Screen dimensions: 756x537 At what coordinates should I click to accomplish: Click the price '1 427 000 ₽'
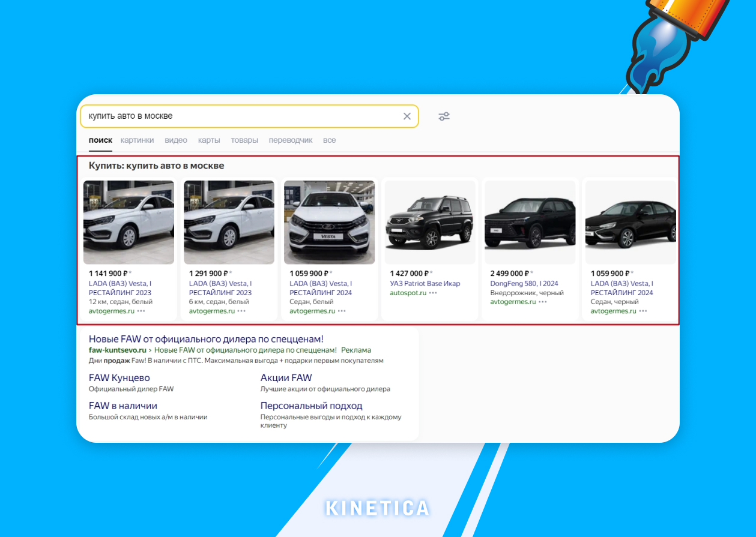pyautogui.click(x=410, y=274)
